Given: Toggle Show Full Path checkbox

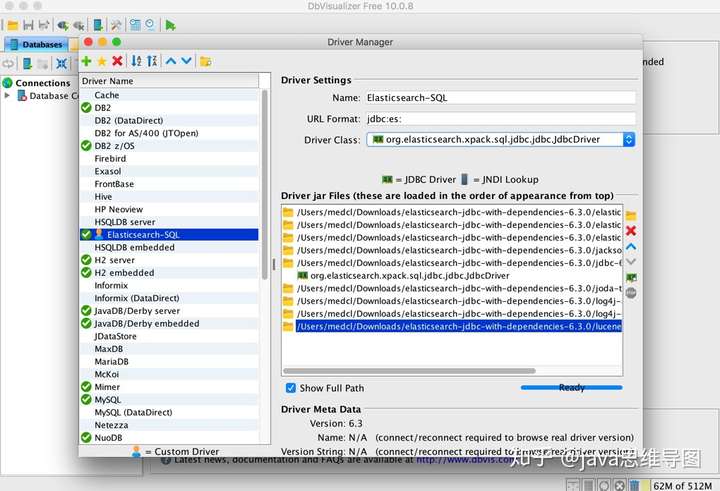Looking at the screenshot, I should pyautogui.click(x=291, y=388).
